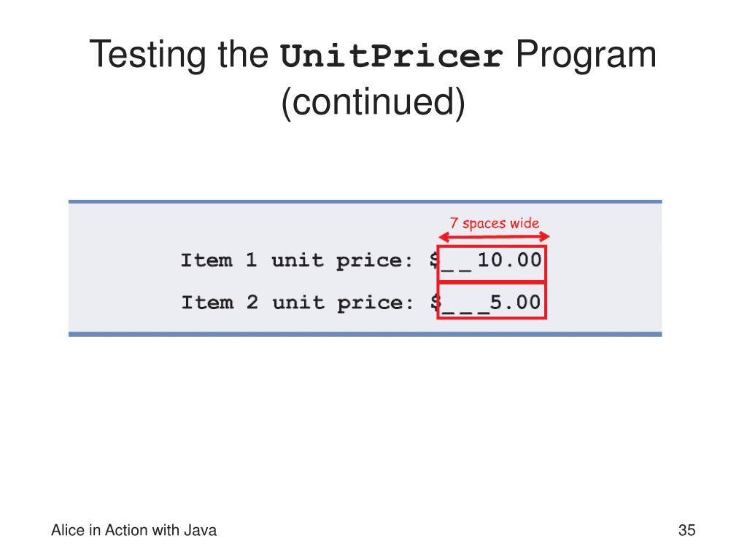Click the "(continued)" subtitle text
This screenshot has width=747, height=560.
[x=373, y=102]
